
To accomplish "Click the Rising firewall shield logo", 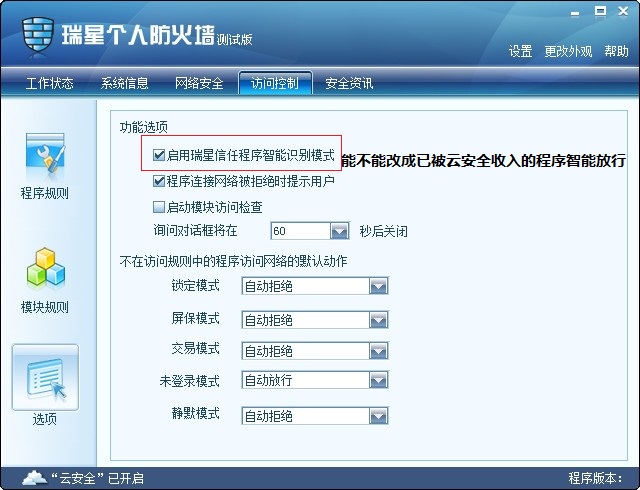I will [38, 35].
